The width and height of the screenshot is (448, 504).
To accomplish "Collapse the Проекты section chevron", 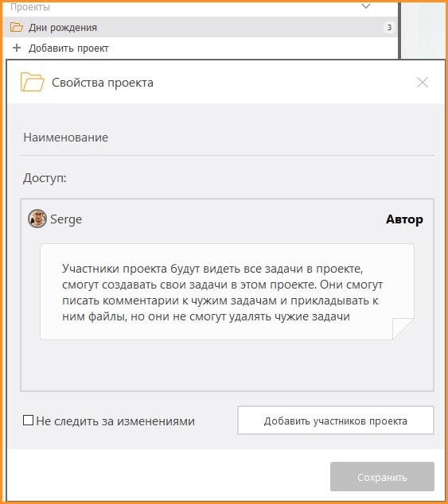I will (366, 6).
